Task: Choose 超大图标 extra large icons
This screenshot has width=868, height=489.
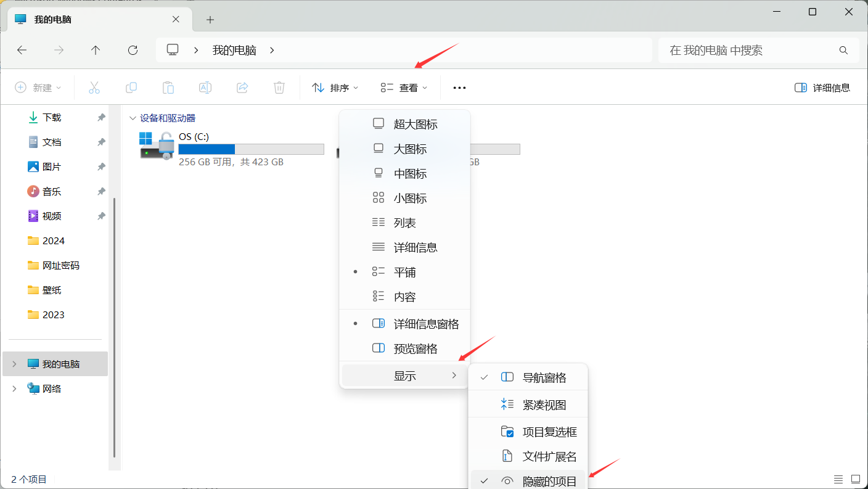Action: [x=415, y=124]
